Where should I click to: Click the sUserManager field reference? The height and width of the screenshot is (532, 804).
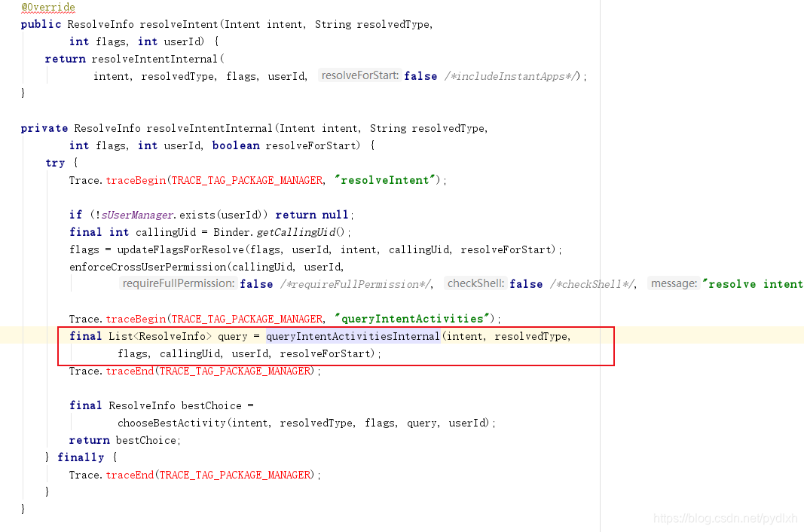137,215
